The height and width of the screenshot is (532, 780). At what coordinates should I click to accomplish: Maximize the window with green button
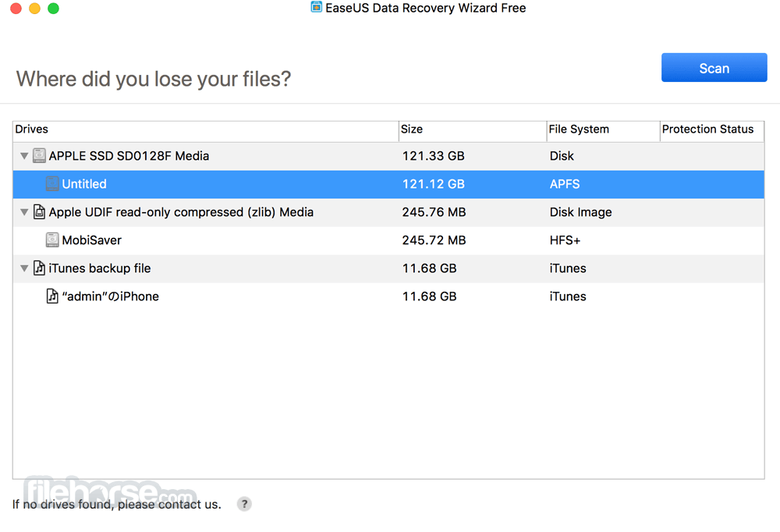(53, 9)
